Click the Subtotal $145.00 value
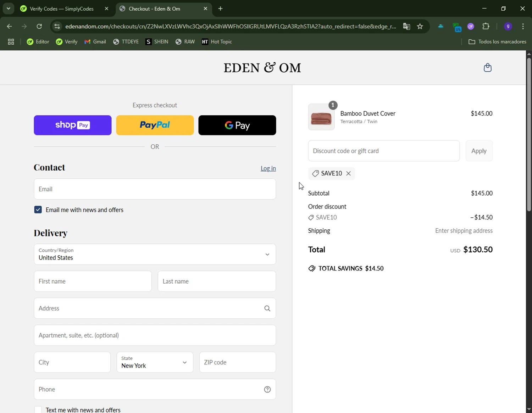The width and height of the screenshot is (532, 413). click(482, 193)
